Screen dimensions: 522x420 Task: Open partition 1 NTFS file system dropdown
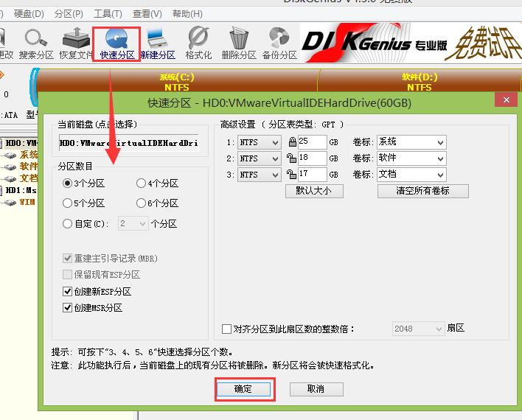pos(259,142)
